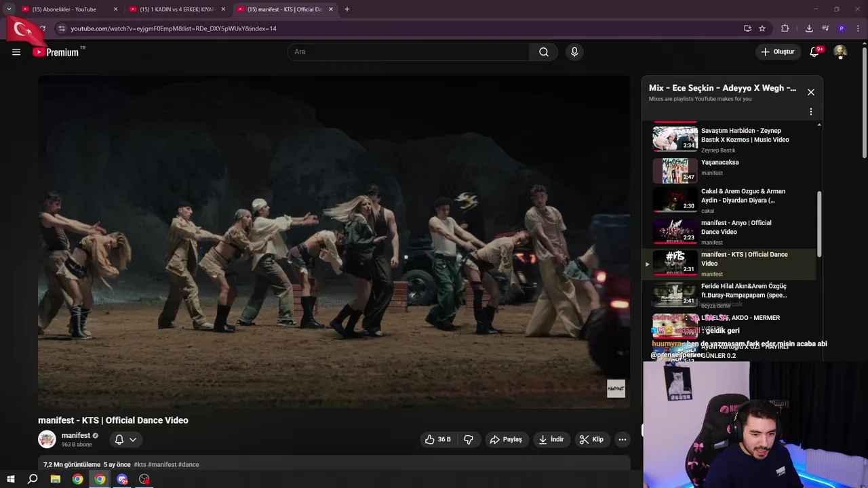Click the playlist panel scrollbar
Image resolution: width=868 pixels, height=488 pixels.
pos(819,224)
